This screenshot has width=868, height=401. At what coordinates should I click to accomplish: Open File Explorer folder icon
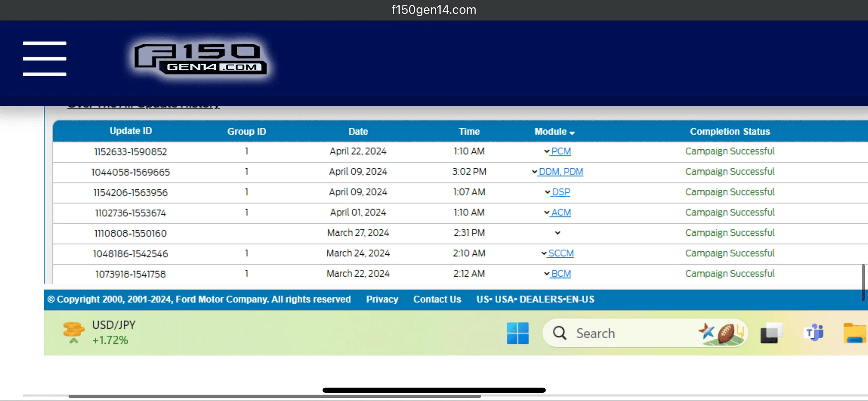[x=855, y=333]
